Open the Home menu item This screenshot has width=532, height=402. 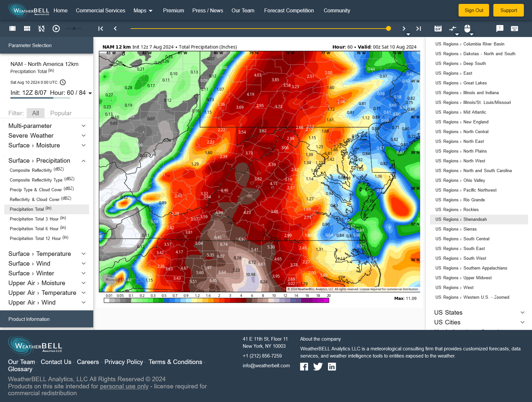(x=60, y=10)
